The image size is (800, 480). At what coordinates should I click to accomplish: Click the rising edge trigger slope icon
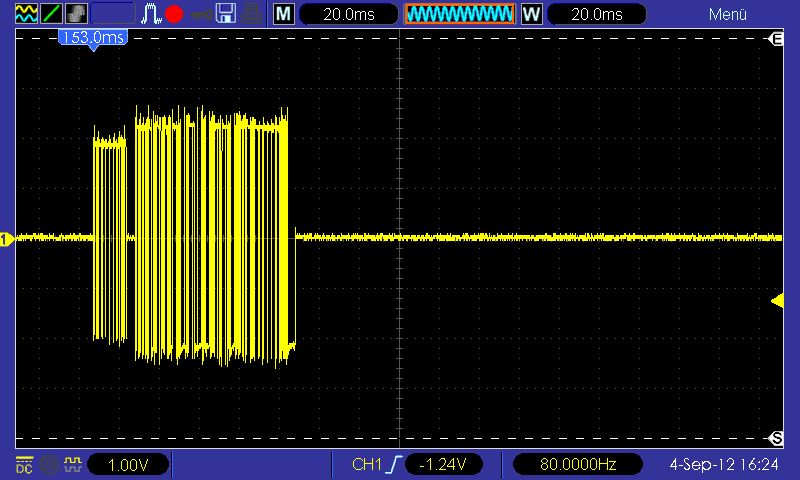[394, 464]
